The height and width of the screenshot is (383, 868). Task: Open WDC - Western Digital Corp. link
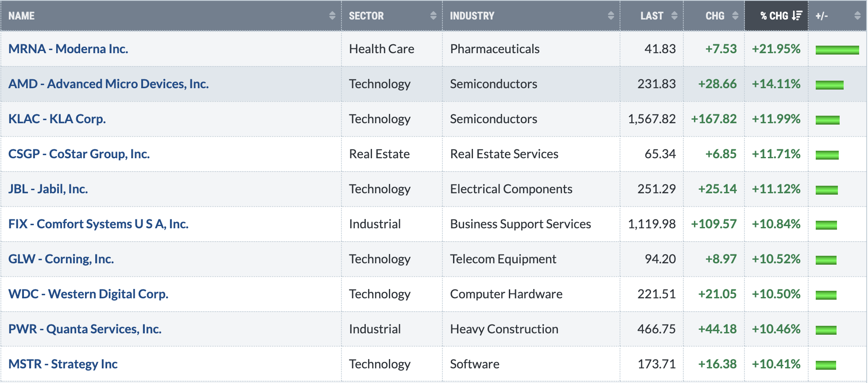pyautogui.click(x=89, y=294)
